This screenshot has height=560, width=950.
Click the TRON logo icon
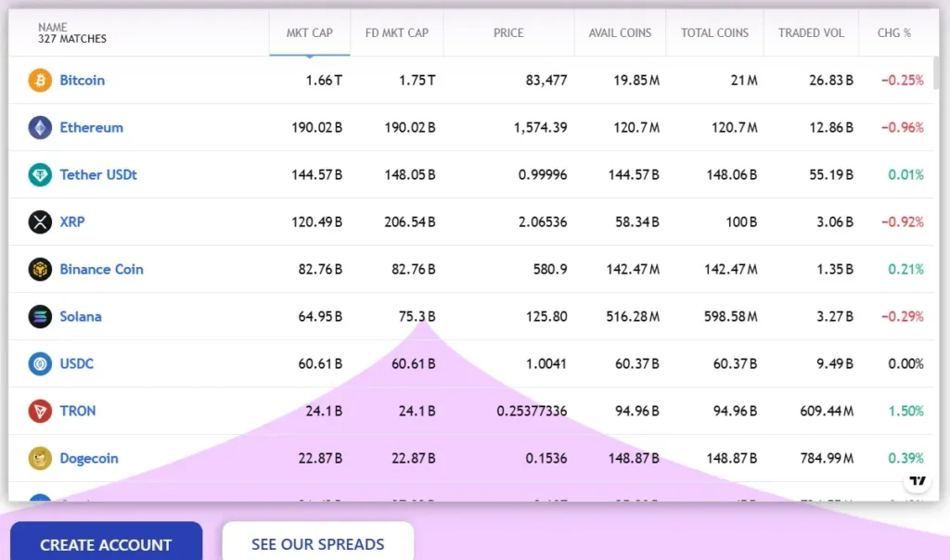pos(40,412)
